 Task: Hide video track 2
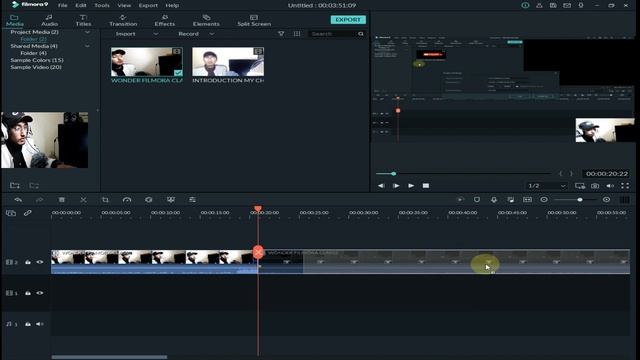click(40, 262)
